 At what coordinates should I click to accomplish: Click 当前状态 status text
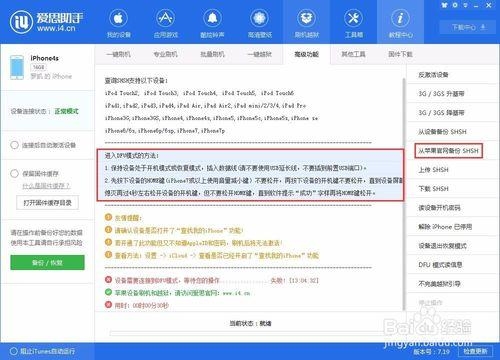point(250,323)
